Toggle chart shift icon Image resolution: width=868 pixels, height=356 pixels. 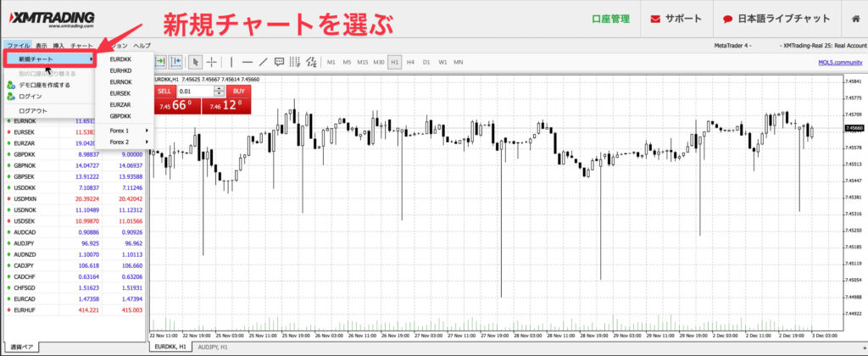tap(176, 62)
